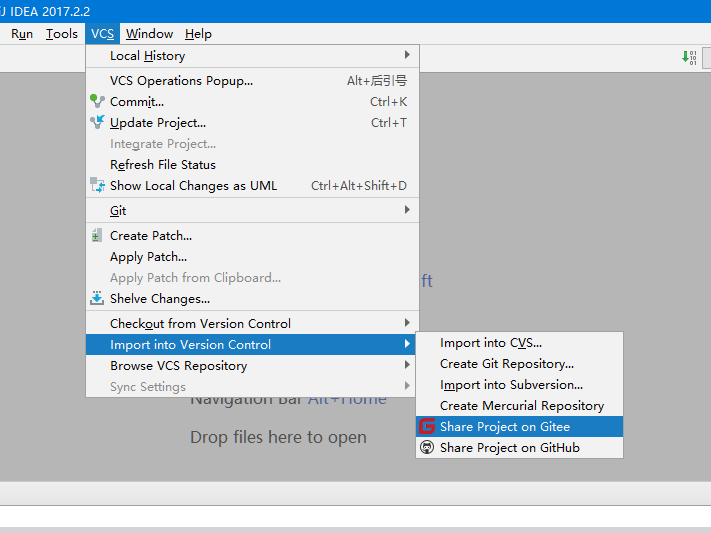Click the red Gitee logo icon
This screenshot has width=711, height=533.
pyautogui.click(x=427, y=426)
